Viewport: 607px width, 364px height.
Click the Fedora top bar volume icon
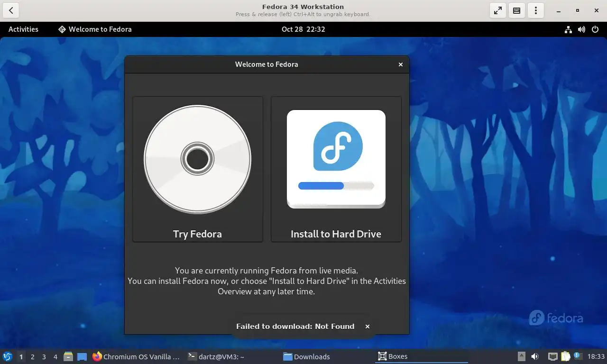click(x=581, y=29)
